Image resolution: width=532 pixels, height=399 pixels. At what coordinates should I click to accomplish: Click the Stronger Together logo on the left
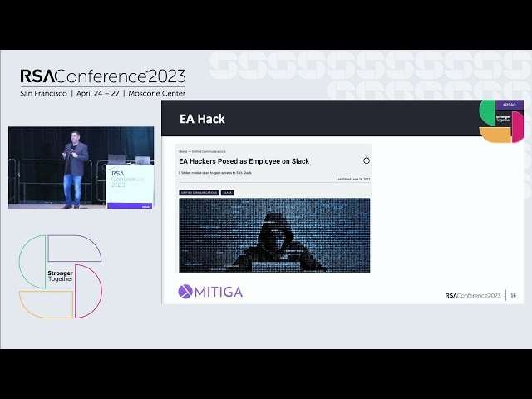61,276
